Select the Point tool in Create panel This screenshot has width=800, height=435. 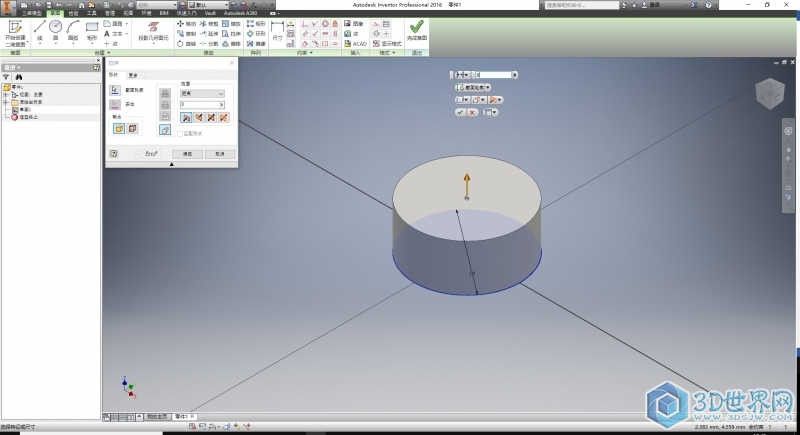pyautogui.click(x=111, y=44)
